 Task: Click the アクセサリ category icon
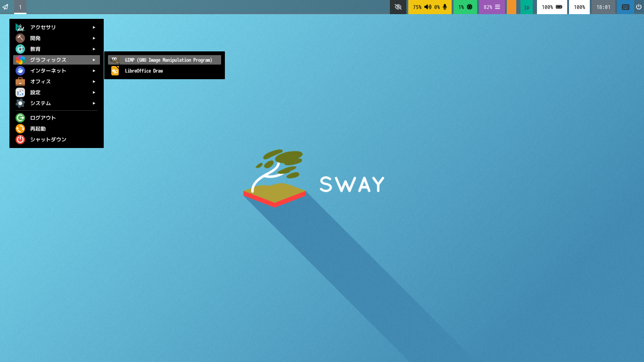click(20, 27)
